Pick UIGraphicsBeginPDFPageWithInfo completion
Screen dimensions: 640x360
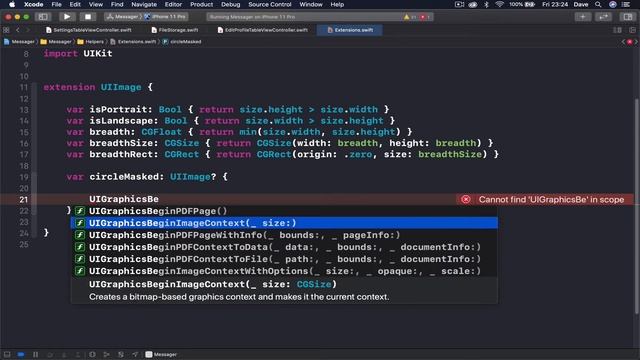pyautogui.click(x=284, y=235)
